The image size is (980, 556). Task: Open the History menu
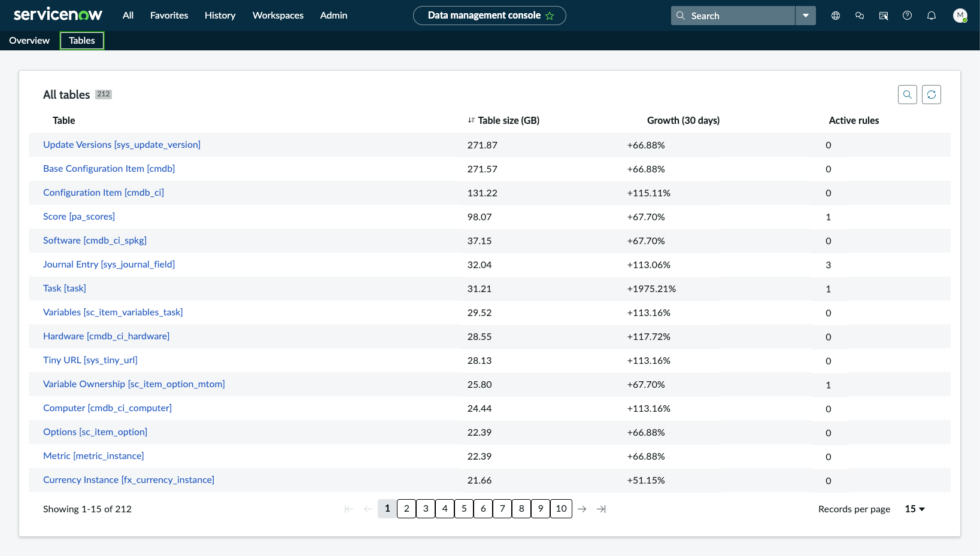point(220,16)
